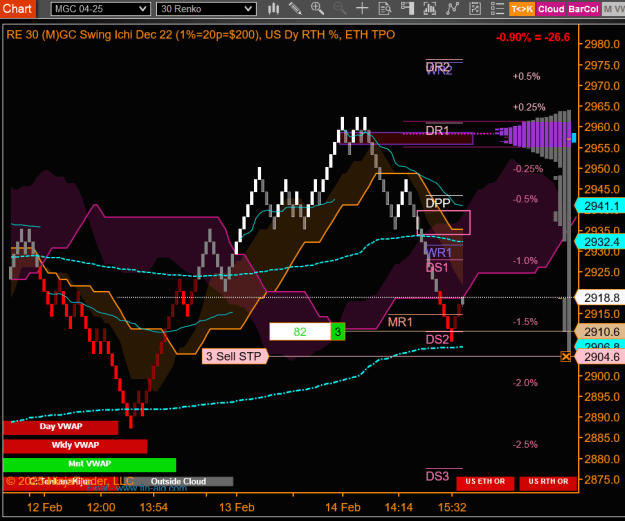Click the DS2 support level label
Image resolution: width=625 pixels, height=521 pixels.
(x=437, y=340)
